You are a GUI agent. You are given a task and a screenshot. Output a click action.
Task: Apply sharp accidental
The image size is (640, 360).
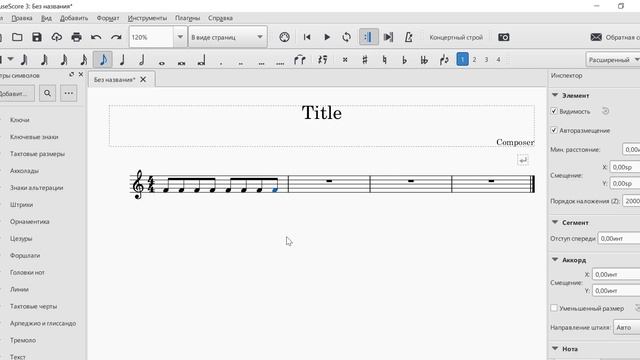[365, 60]
